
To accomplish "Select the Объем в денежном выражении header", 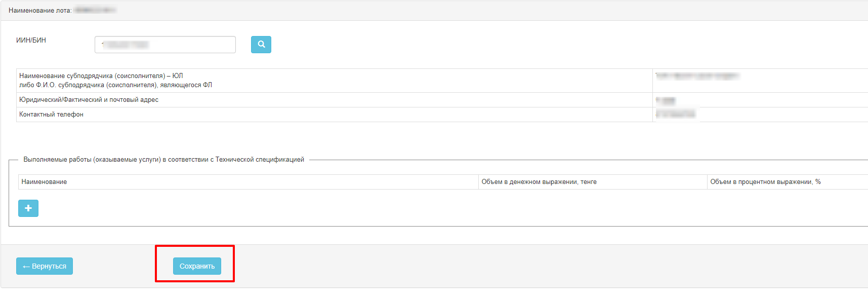I will [x=539, y=182].
